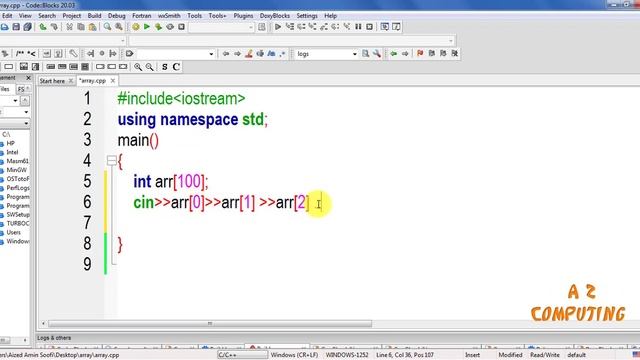640x360 pixels.
Task: Toggle match case Aa option
Action: pyautogui.click(x=271, y=53)
